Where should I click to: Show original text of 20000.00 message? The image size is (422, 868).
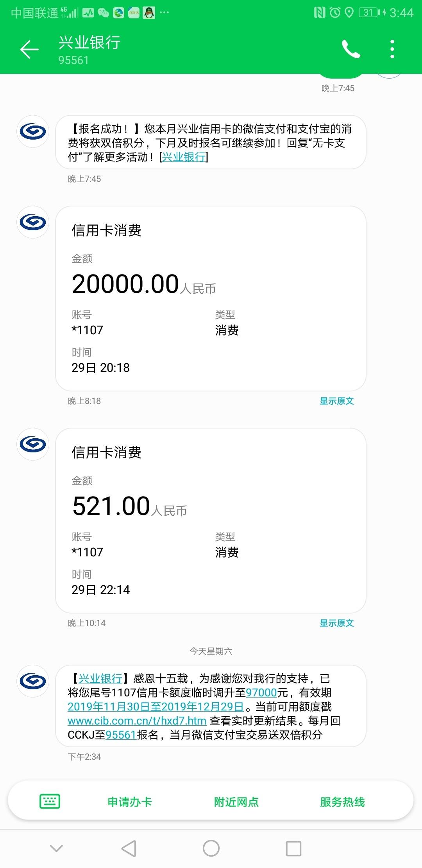tap(336, 401)
